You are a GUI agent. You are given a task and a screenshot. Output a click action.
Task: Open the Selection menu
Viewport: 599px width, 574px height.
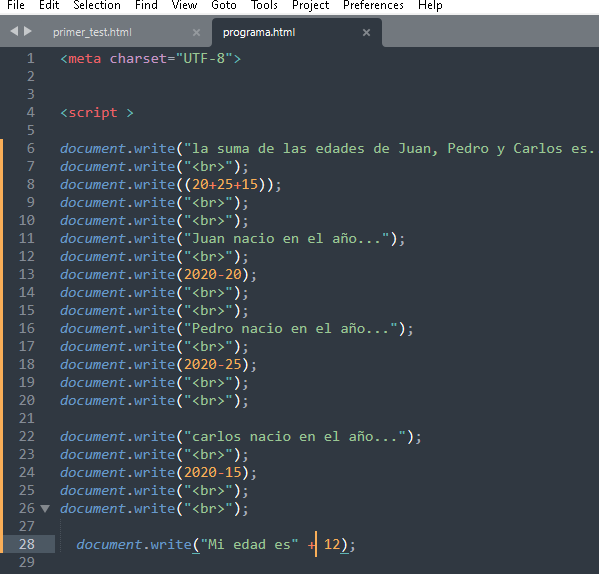point(97,5)
